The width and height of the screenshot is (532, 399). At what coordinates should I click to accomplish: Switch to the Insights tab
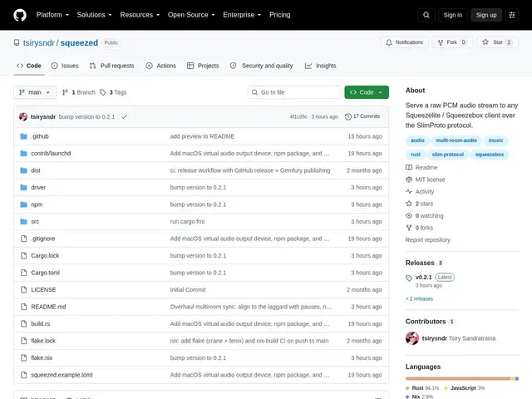320,66
